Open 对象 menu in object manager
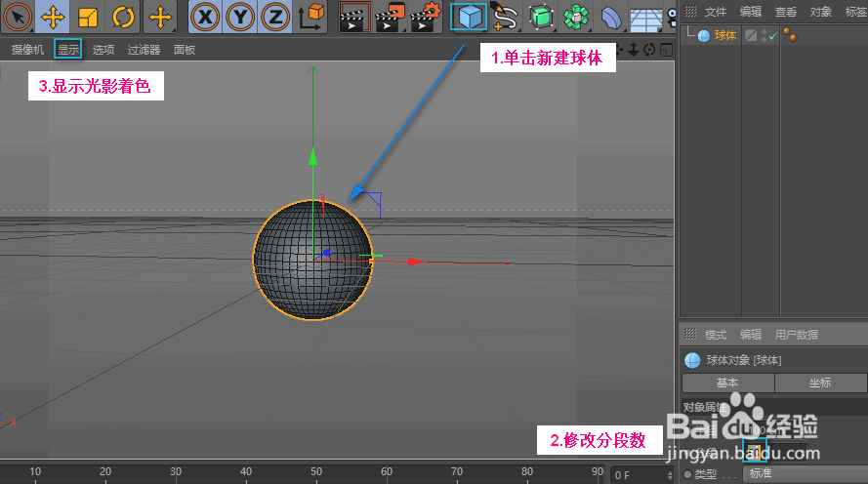 click(821, 12)
